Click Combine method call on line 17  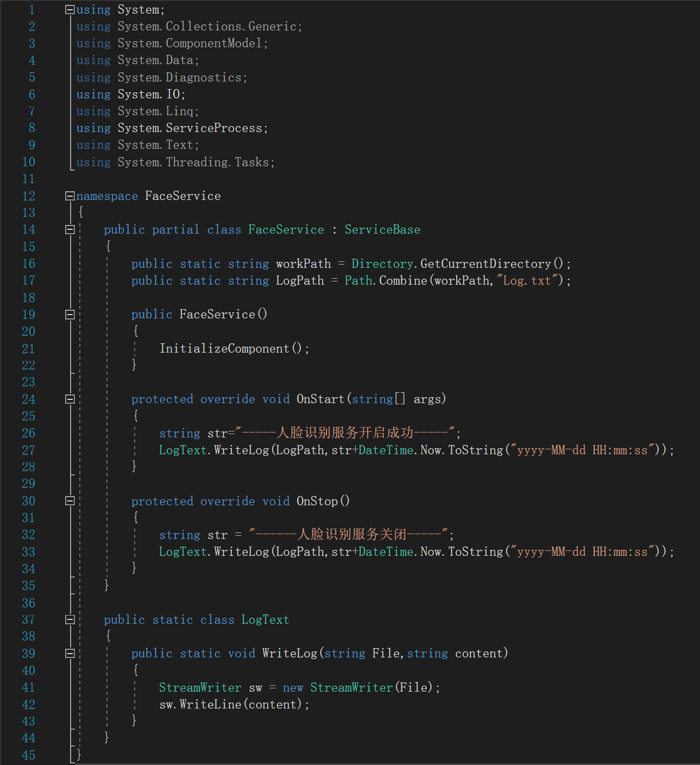pyautogui.click(x=403, y=280)
